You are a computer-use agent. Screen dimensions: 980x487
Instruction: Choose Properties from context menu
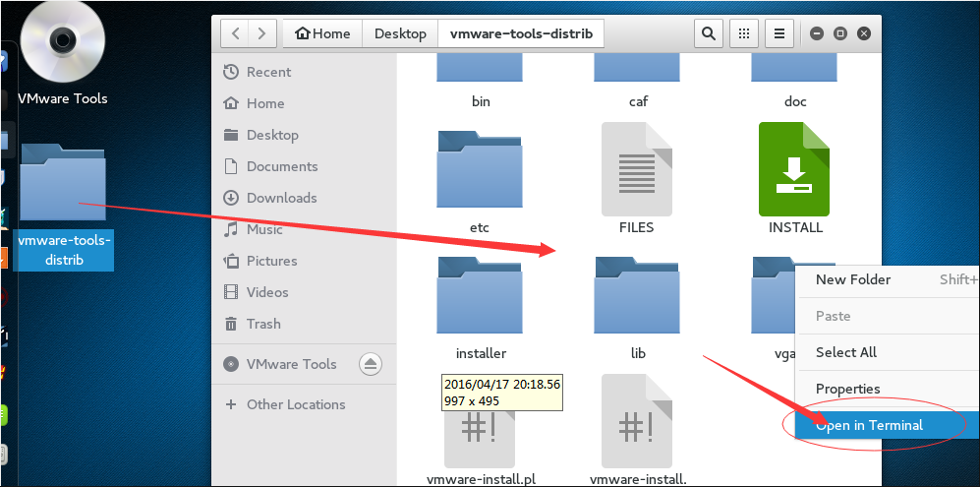tap(888, 389)
